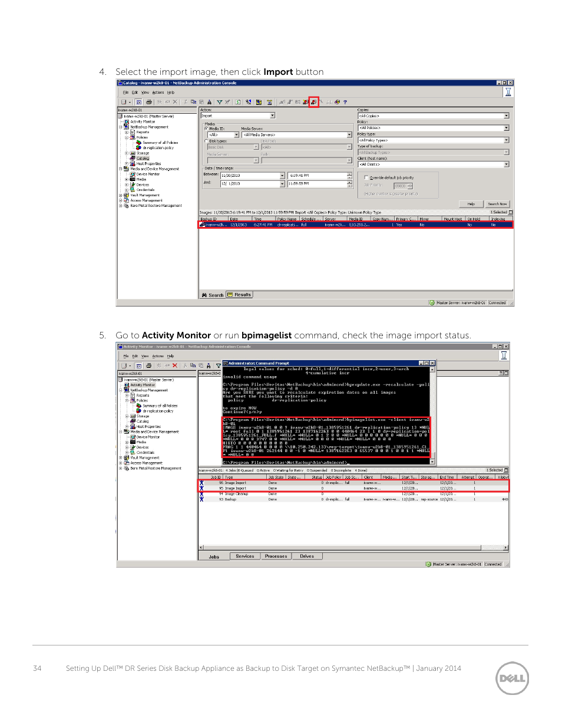Select Catalog node in Activity Monitor window tree
This screenshot has height=728, width=562.
click(143, 421)
